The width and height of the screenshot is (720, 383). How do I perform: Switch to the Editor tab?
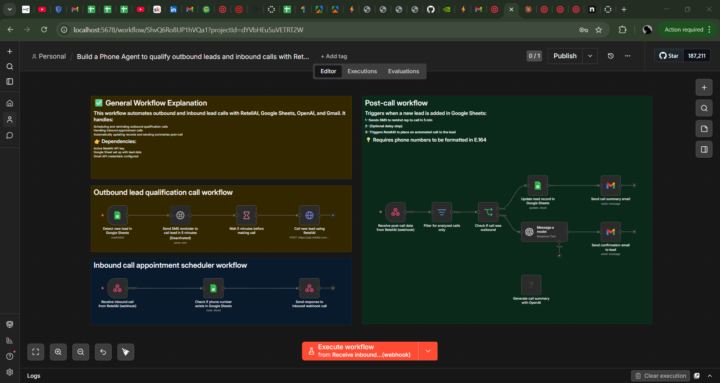click(328, 71)
